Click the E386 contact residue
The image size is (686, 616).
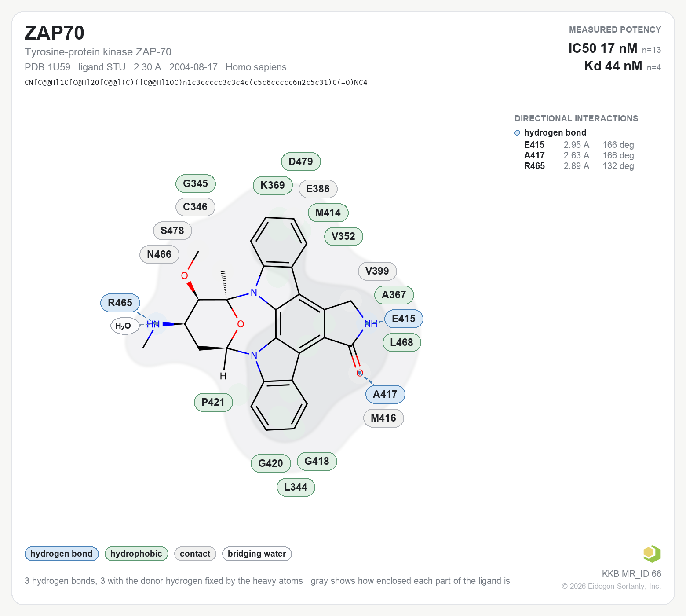(318, 189)
